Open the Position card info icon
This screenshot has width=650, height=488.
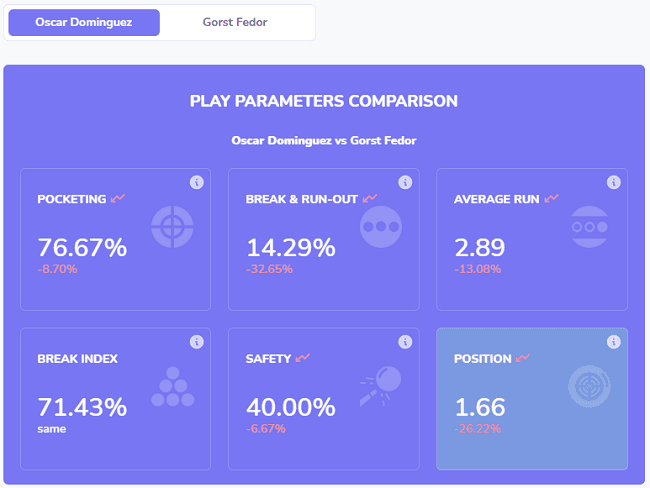coord(614,342)
